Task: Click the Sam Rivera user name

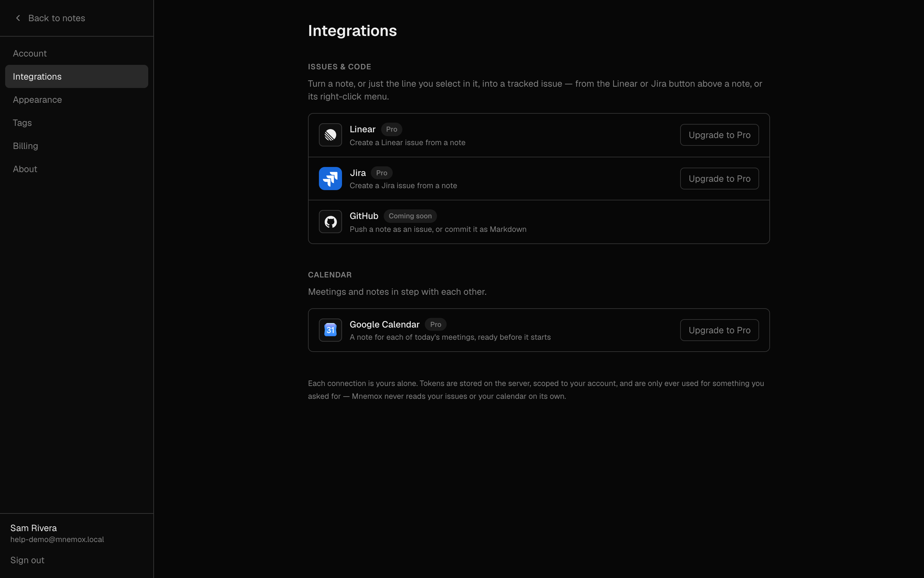Action: coord(34,528)
